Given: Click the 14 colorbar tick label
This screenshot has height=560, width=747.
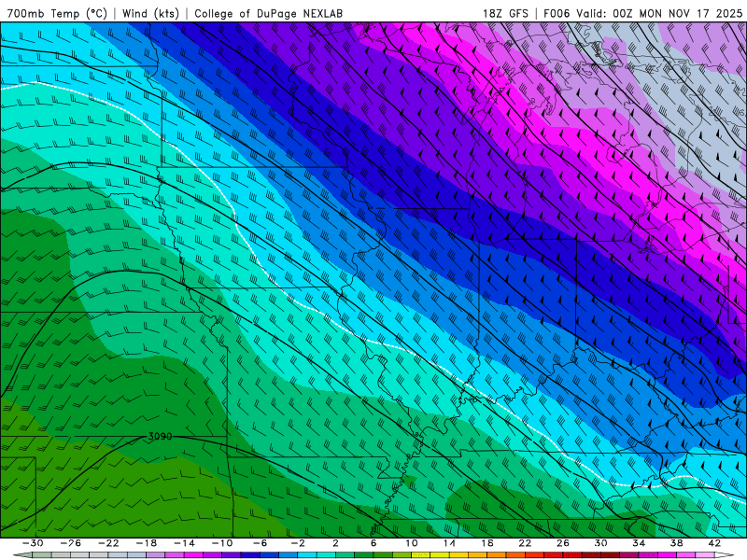Looking at the screenshot, I should pyautogui.click(x=449, y=543).
